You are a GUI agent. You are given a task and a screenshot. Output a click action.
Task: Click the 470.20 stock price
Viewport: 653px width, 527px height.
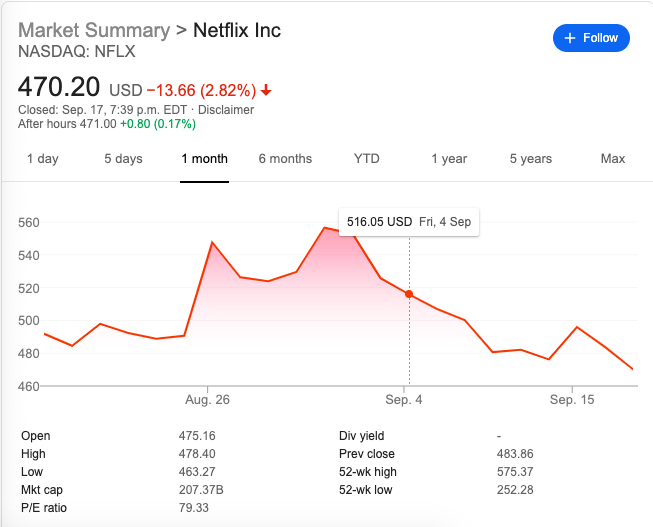59,89
